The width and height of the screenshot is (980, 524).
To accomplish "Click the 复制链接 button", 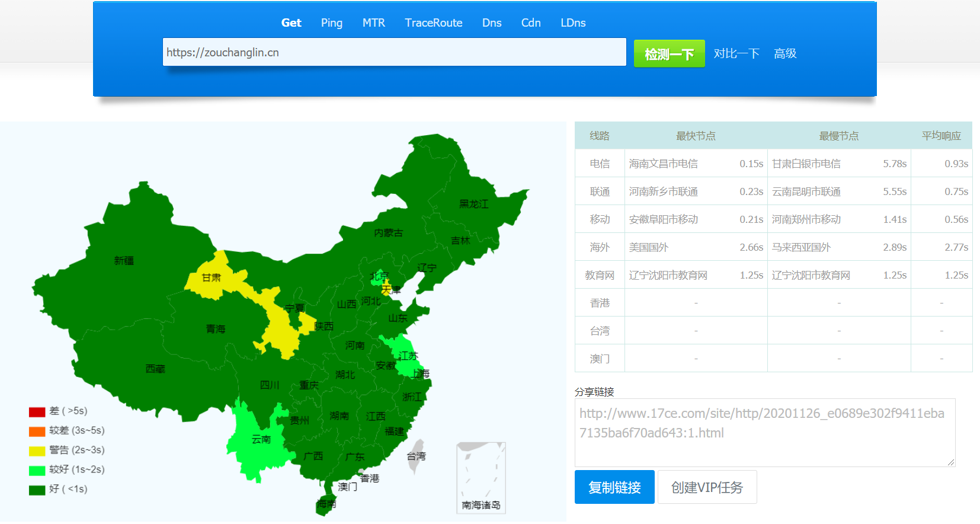I will click(x=614, y=487).
